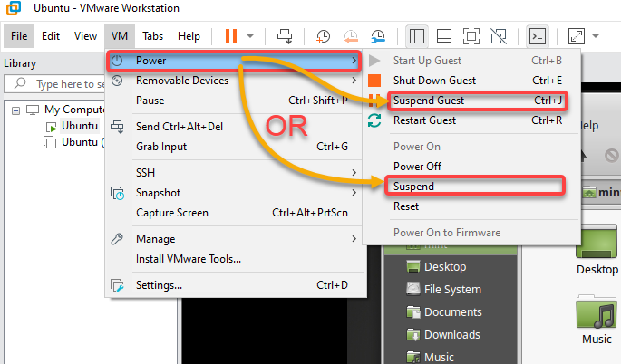Click the library search field
The image size is (621, 364).
[x=55, y=84]
